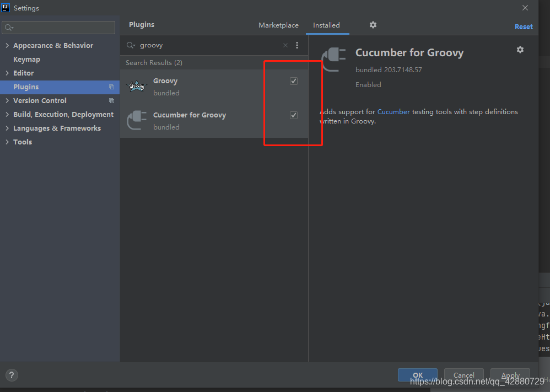Click the IntelliJ logo in the title bar
The image size is (550, 392).
pyautogui.click(x=6, y=8)
